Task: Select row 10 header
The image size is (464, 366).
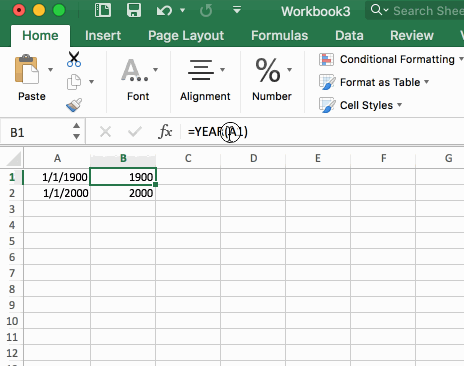Action: click(12, 321)
